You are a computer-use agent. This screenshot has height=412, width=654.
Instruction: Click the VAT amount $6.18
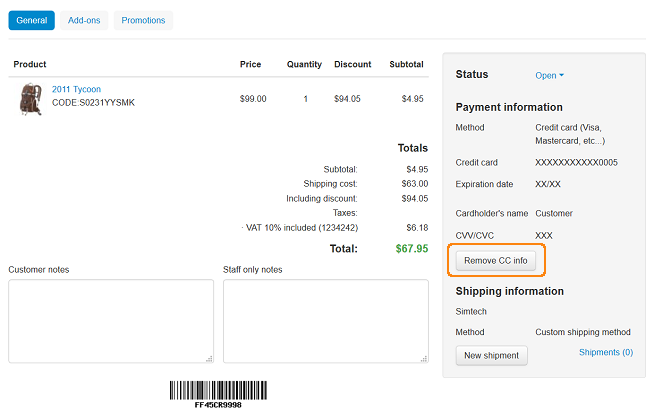(417, 228)
